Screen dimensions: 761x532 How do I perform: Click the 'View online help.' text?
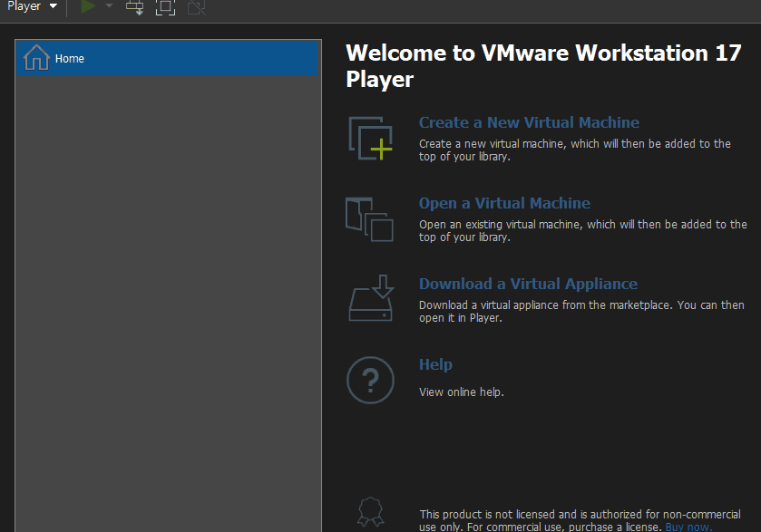[462, 392]
